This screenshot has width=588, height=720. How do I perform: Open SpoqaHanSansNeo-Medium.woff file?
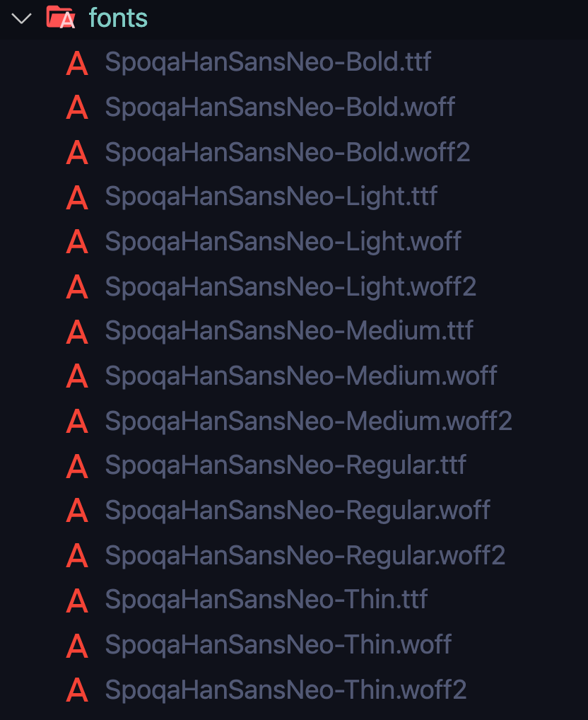(x=301, y=376)
